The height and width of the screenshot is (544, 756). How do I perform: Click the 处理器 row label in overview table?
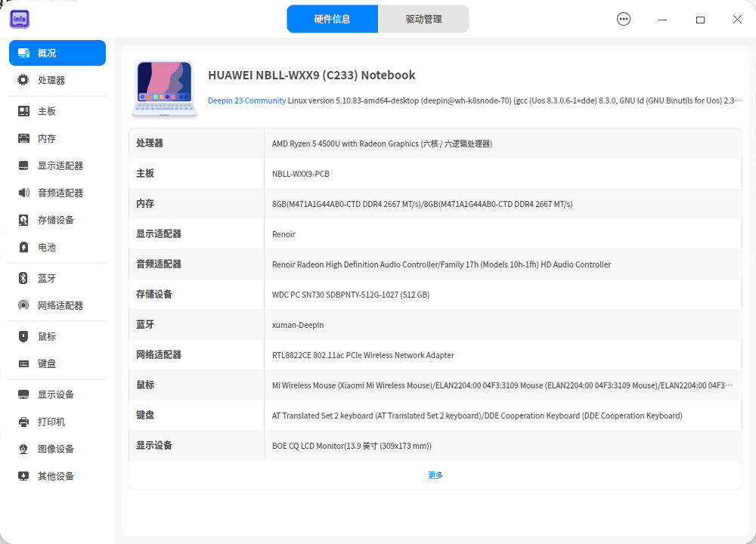150,143
